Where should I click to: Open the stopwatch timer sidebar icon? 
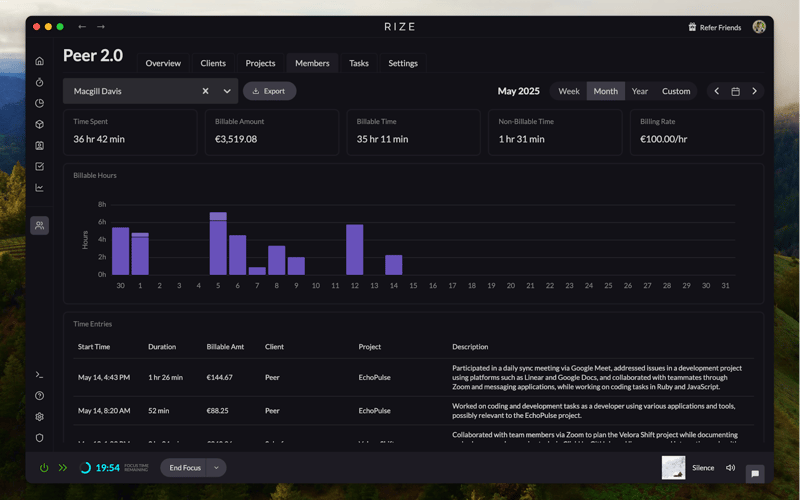(x=39, y=82)
